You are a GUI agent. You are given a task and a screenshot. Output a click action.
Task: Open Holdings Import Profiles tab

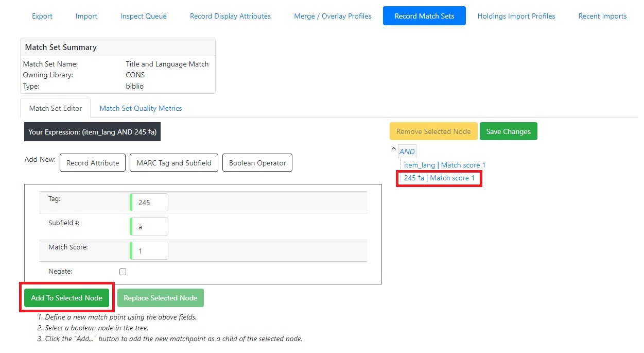tap(516, 16)
